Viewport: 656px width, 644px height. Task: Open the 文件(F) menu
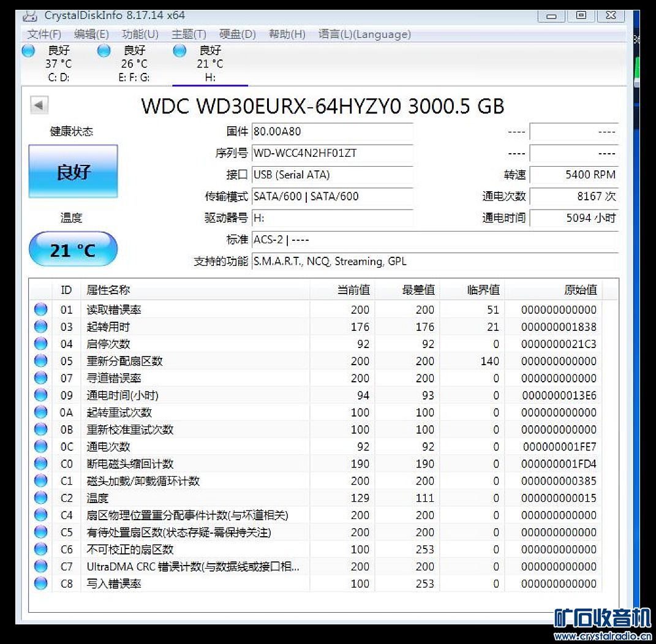pos(44,34)
